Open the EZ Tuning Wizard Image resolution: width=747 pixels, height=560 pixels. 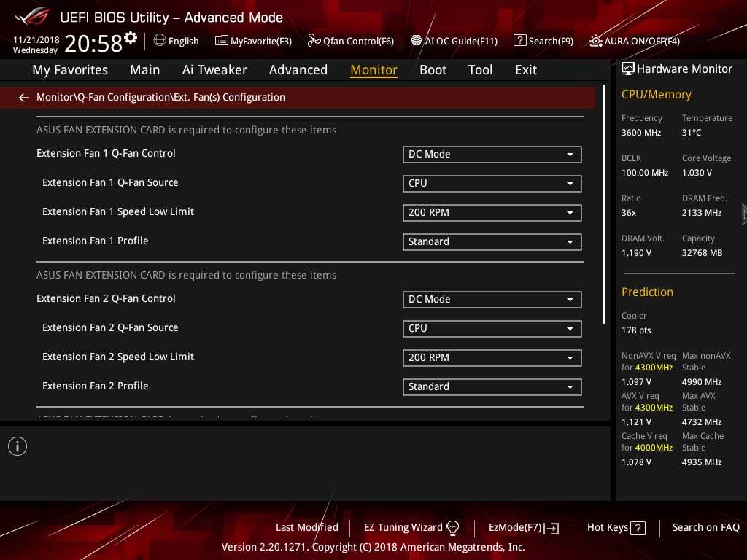pyautogui.click(x=411, y=527)
